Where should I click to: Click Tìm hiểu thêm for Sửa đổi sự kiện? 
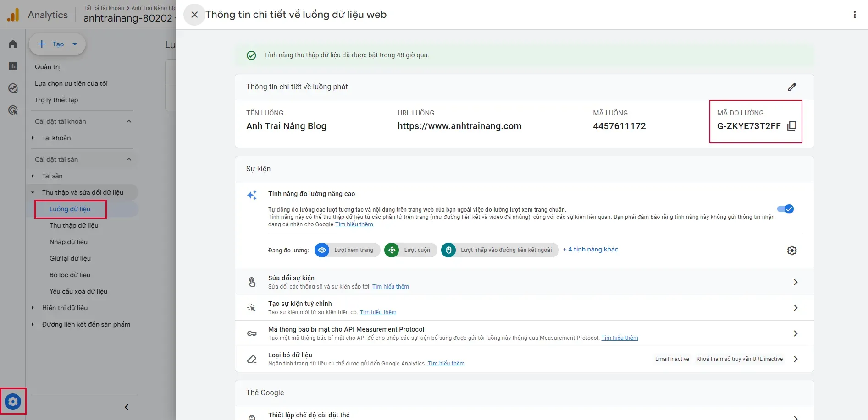391,287
